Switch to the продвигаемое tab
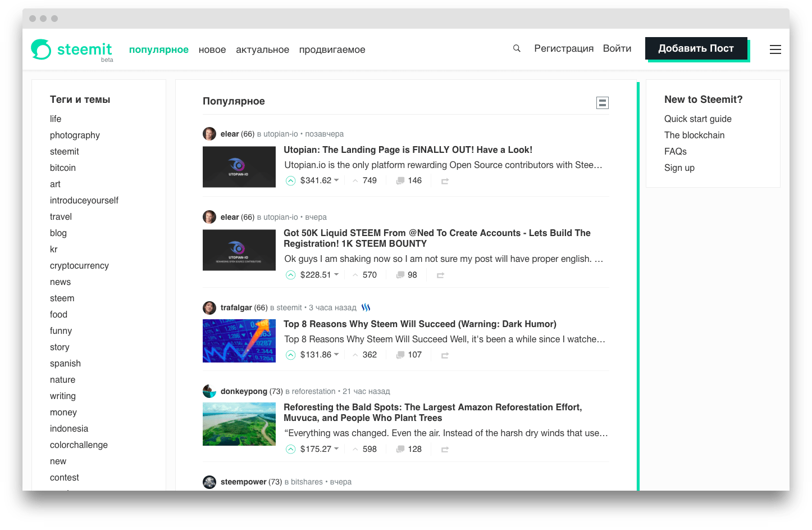This screenshot has height=530, width=812. click(332, 49)
